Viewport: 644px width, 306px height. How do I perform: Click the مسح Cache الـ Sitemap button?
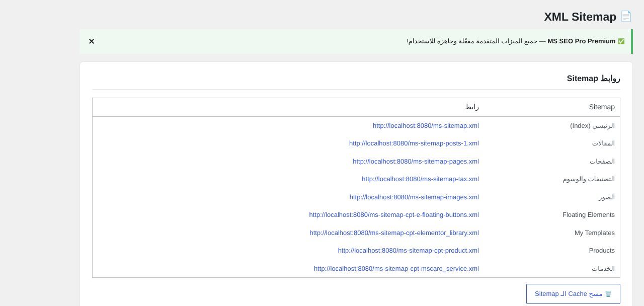click(573, 294)
